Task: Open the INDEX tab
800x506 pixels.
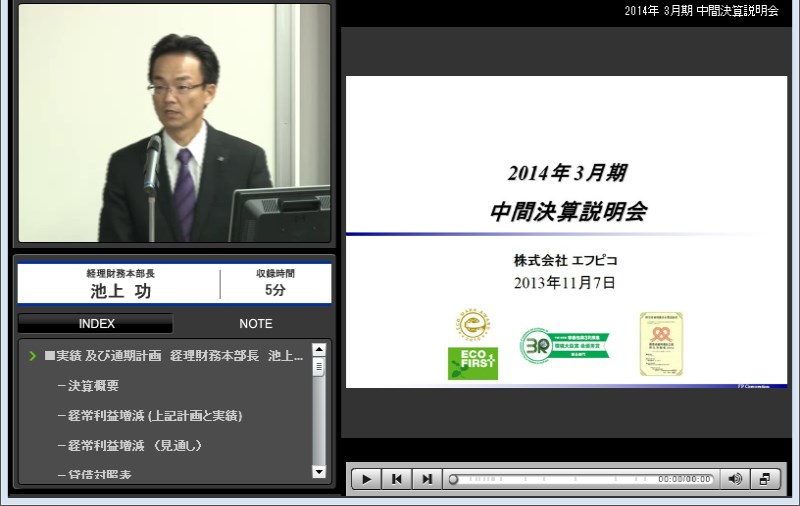Action: click(96, 323)
